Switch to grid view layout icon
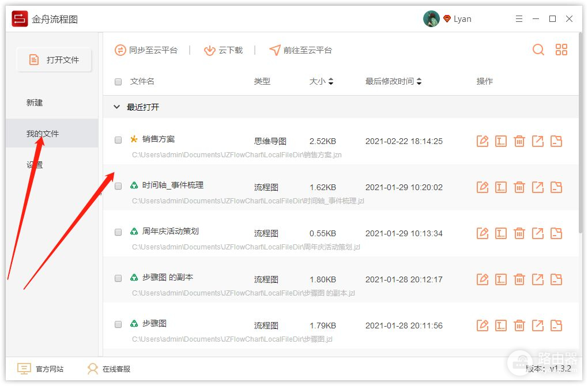 (561, 50)
